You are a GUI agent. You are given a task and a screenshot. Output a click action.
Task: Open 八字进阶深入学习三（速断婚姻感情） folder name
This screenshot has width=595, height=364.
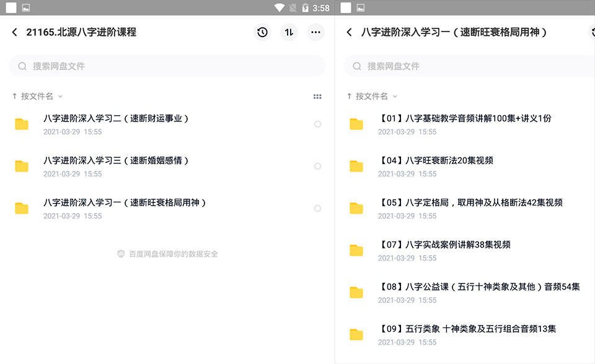116,160
